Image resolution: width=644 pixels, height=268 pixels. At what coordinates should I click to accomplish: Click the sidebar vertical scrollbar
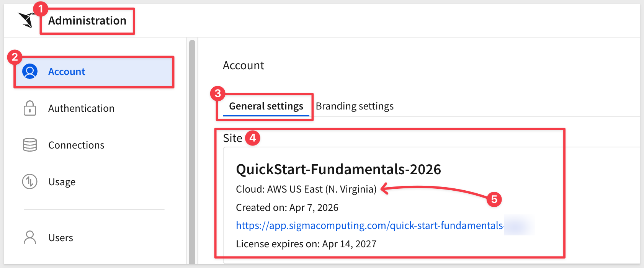point(192,152)
